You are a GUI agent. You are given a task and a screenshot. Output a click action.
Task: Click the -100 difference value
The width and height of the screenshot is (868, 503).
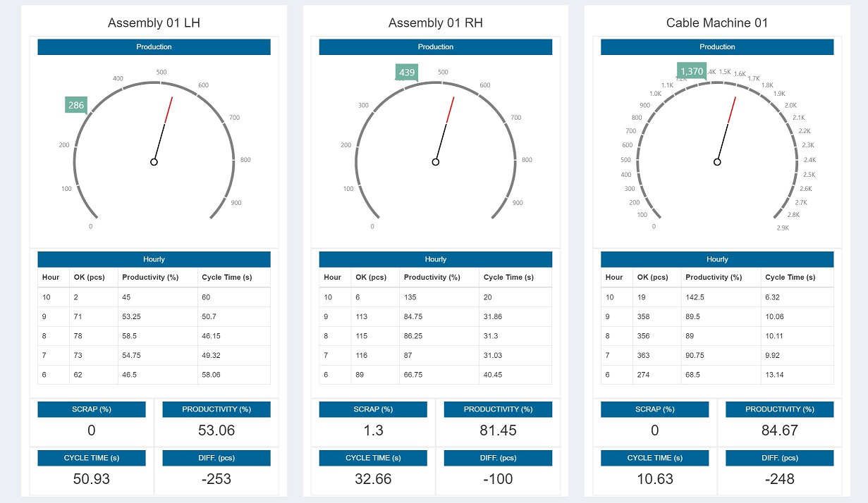click(x=498, y=479)
